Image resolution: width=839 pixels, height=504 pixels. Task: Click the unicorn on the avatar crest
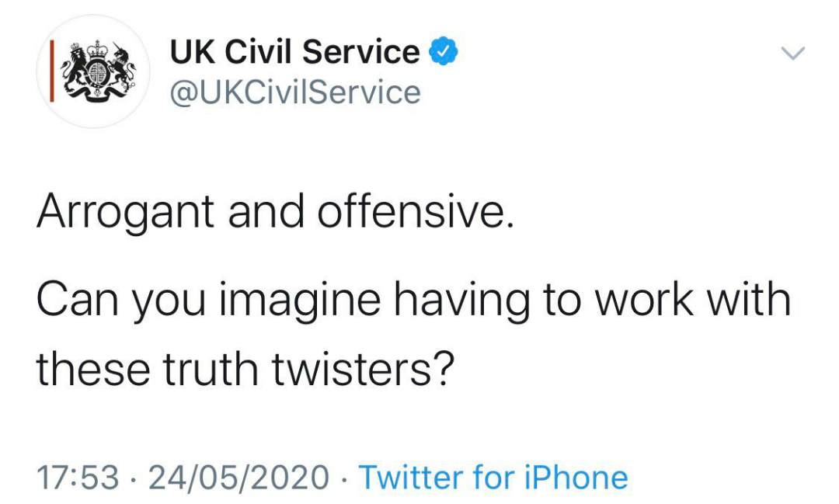(120, 70)
